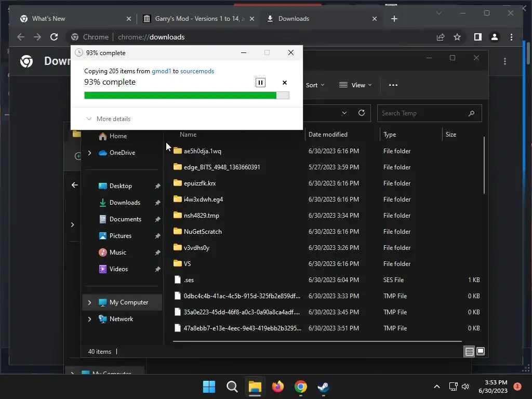Image resolution: width=532 pixels, height=399 pixels.
Task: Open Downloads in the navigation pane
Action: coord(125,203)
